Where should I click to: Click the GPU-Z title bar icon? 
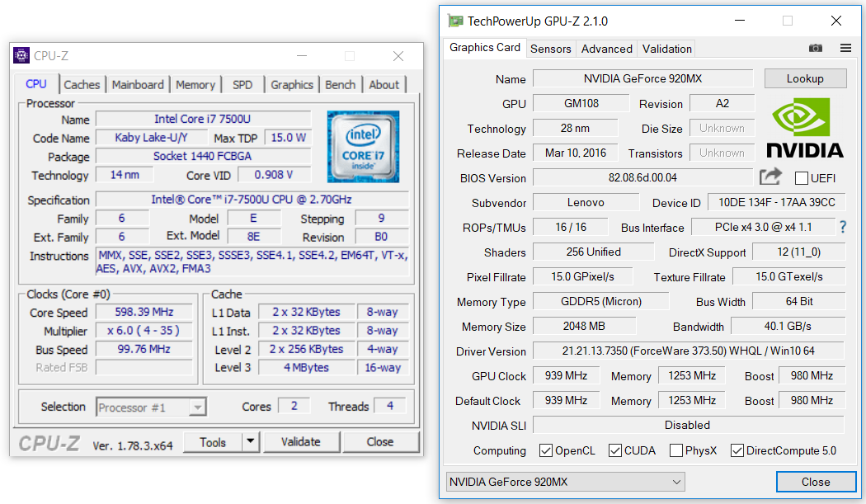pyautogui.click(x=455, y=21)
